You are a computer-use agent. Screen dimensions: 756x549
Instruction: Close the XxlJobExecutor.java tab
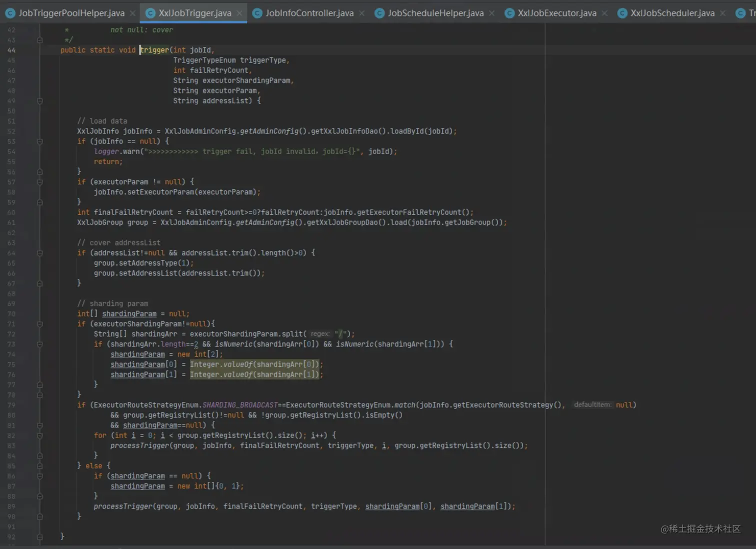click(604, 13)
